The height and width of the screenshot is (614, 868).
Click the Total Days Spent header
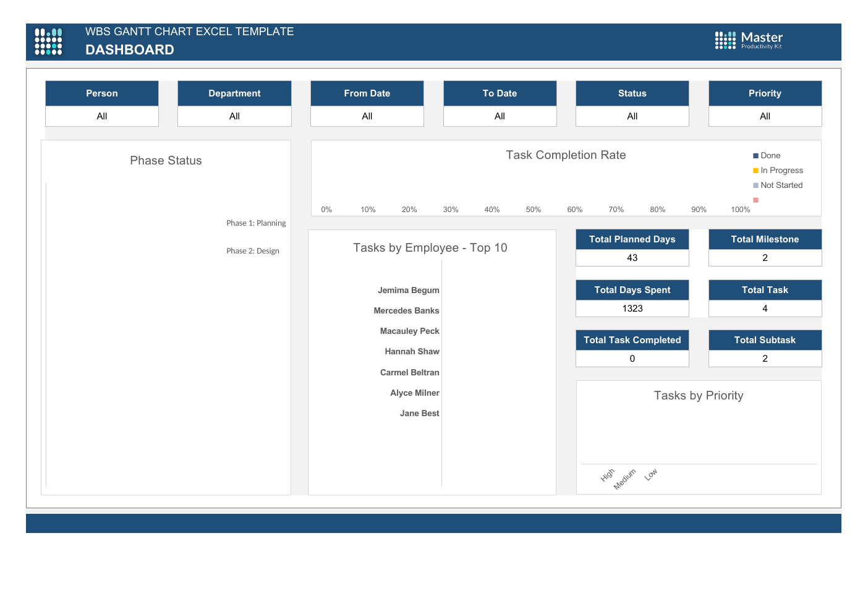[632, 290]
